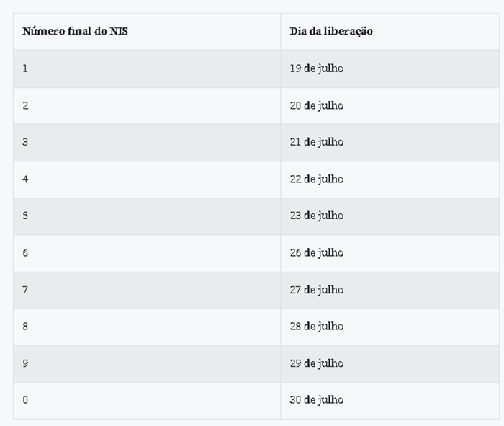
Task: Click the '26 de julho' date cell
Action: pyautogui.click(x=317, y=253)
